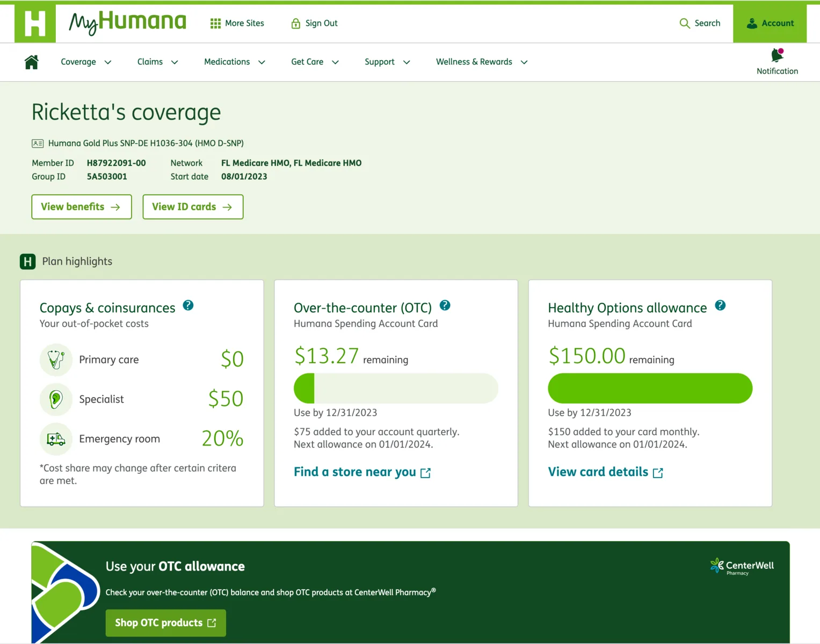Screen dimensions: 820x644
Task: Open View card details link
Action: (606, 472)
